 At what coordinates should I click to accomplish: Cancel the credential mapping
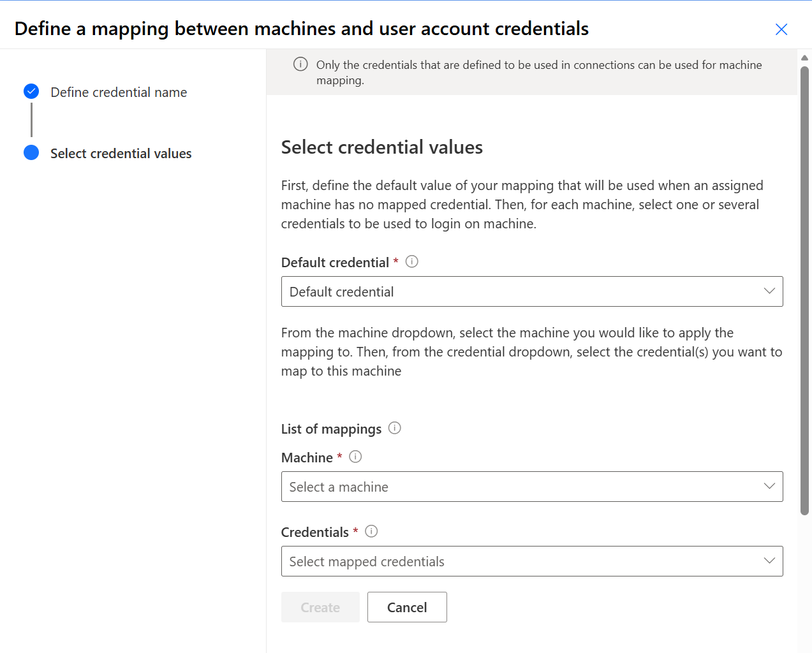(x=407, y=607)
